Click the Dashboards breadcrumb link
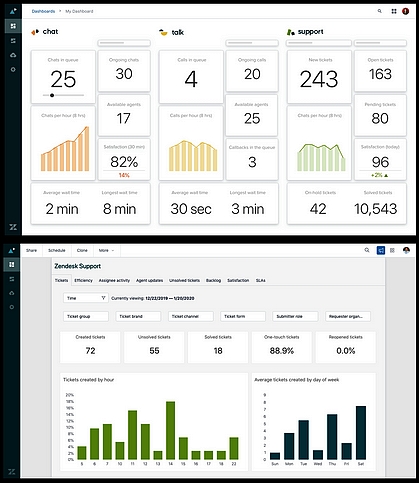Screen dimensions: 419x483 coord(43,11)
